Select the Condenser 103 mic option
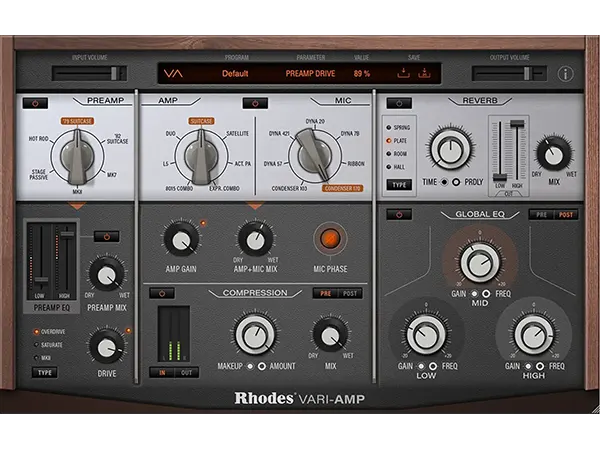 point(289,188)
